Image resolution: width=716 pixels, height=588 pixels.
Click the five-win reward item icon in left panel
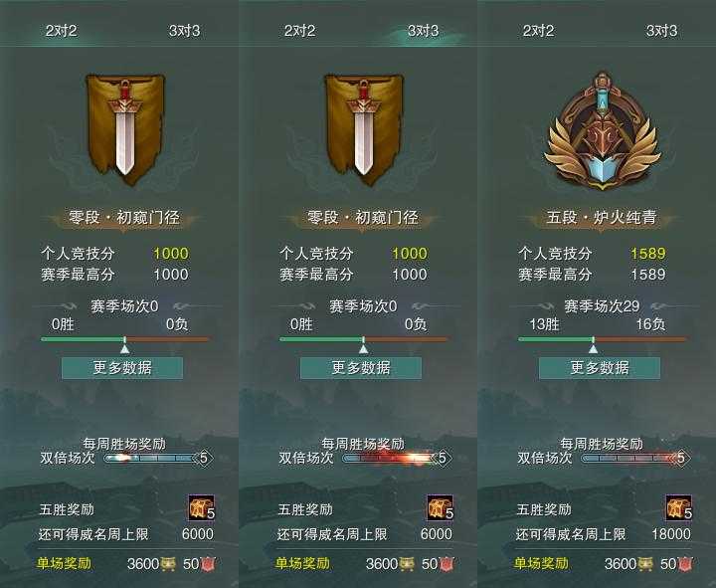point(201,507)
